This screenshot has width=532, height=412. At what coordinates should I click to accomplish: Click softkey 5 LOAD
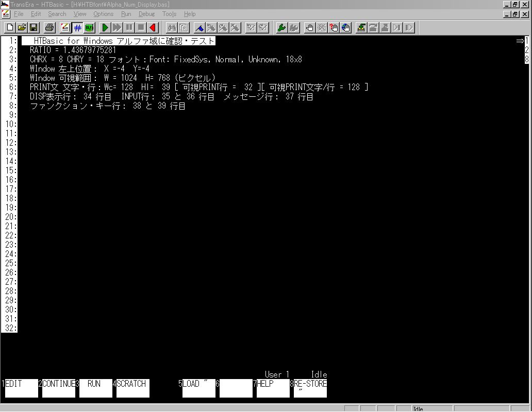point(199,388)
